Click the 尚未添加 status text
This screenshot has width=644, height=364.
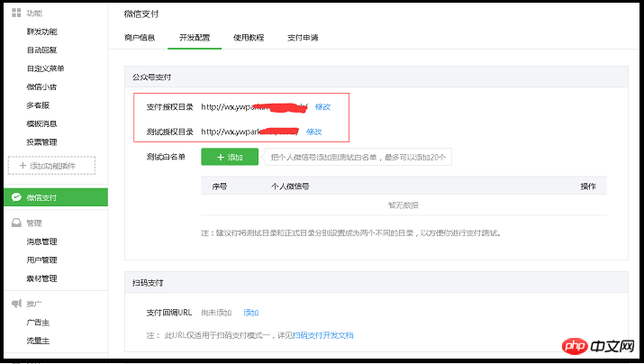point(216,313)
